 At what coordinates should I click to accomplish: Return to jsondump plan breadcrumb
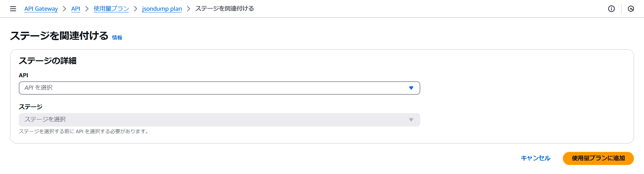(162, 9)
